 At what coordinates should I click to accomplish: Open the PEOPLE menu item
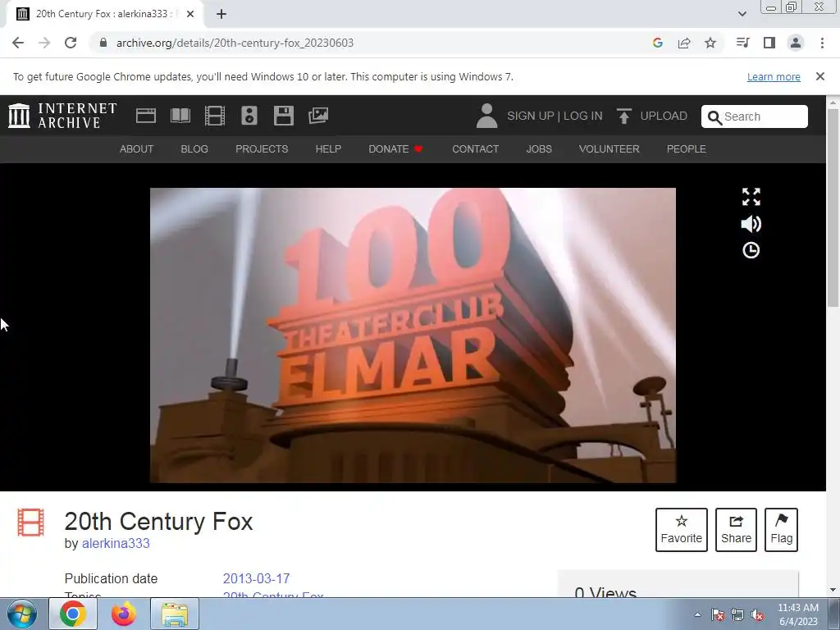pos(687,149)
